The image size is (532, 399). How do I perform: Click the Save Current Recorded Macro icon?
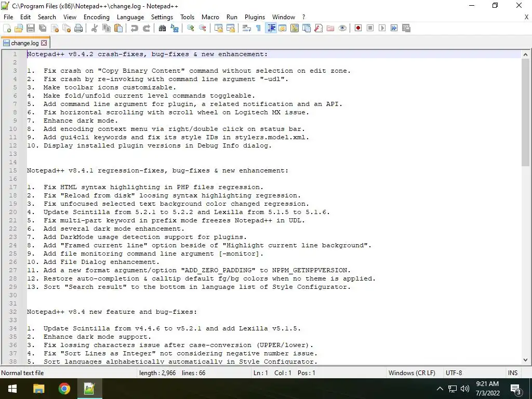tap(406, 28)
